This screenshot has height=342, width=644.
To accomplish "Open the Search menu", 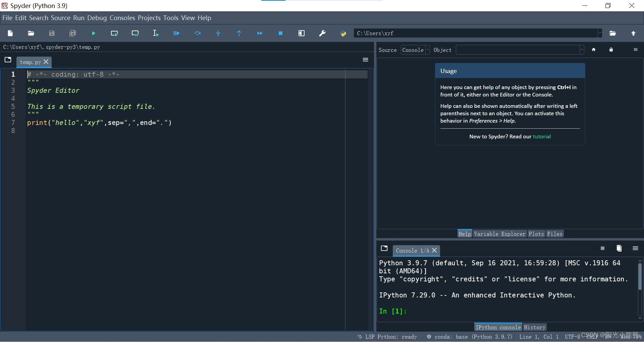I will [39, 18].
